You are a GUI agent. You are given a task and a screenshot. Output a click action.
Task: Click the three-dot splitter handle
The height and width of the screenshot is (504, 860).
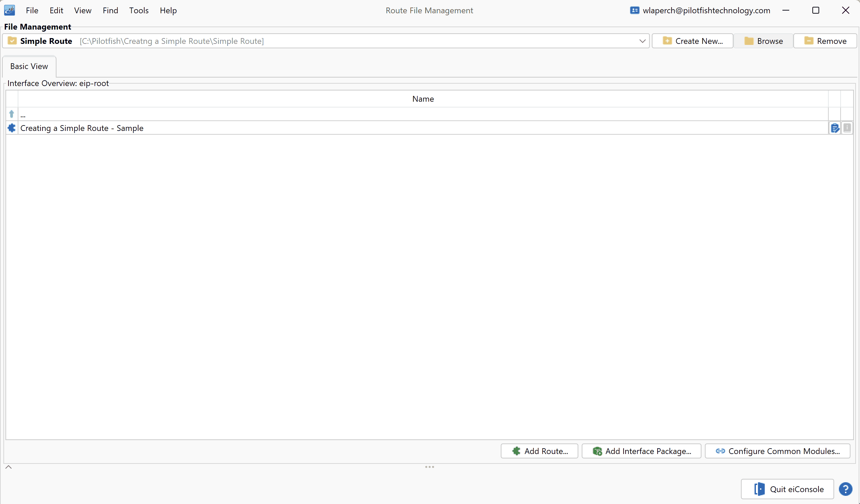429,467
